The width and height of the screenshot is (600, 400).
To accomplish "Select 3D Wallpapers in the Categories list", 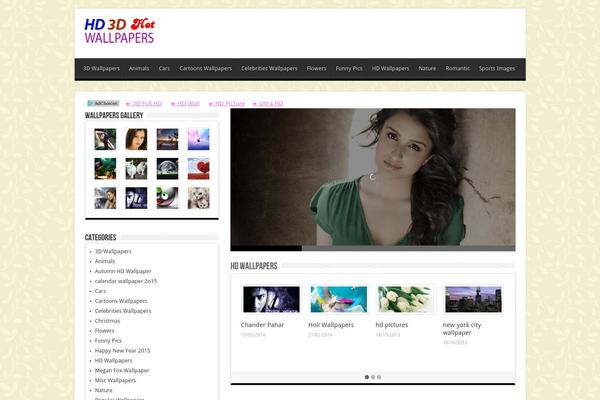I will coord(113,251).
